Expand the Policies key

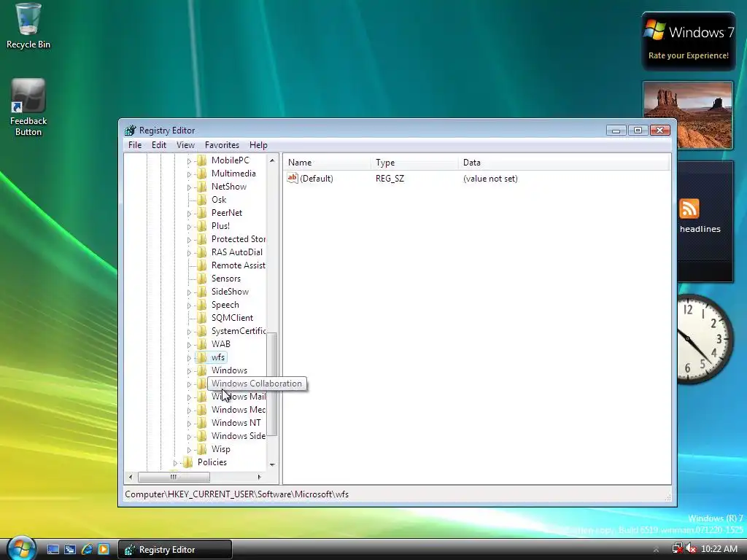click(x=175, y=463)
